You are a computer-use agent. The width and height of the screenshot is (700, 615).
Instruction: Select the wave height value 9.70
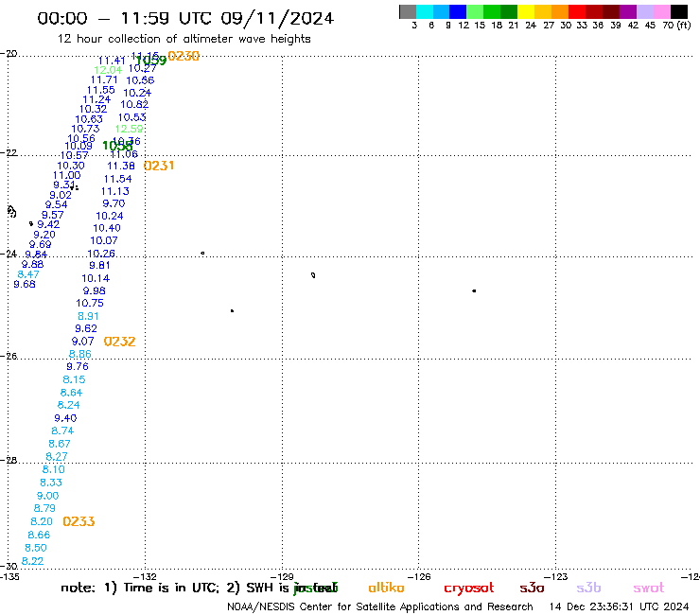pos(114,203)
